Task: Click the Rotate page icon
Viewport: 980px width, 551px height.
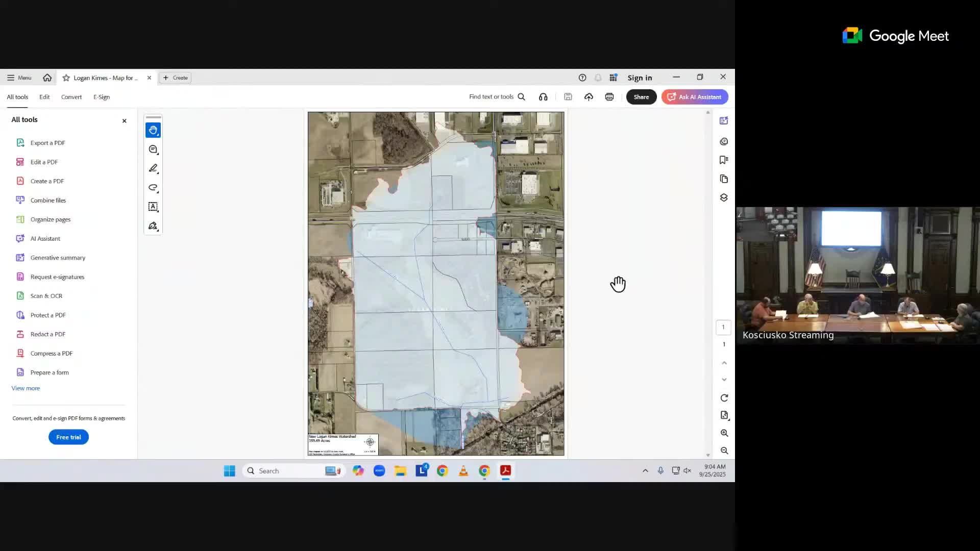Action: [x=724, y=398]
